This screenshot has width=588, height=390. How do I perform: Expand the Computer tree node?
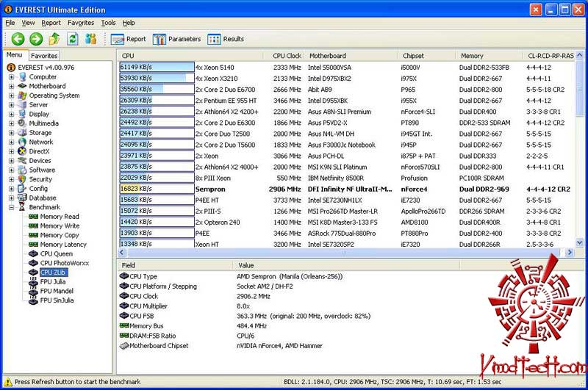point(11,77)
